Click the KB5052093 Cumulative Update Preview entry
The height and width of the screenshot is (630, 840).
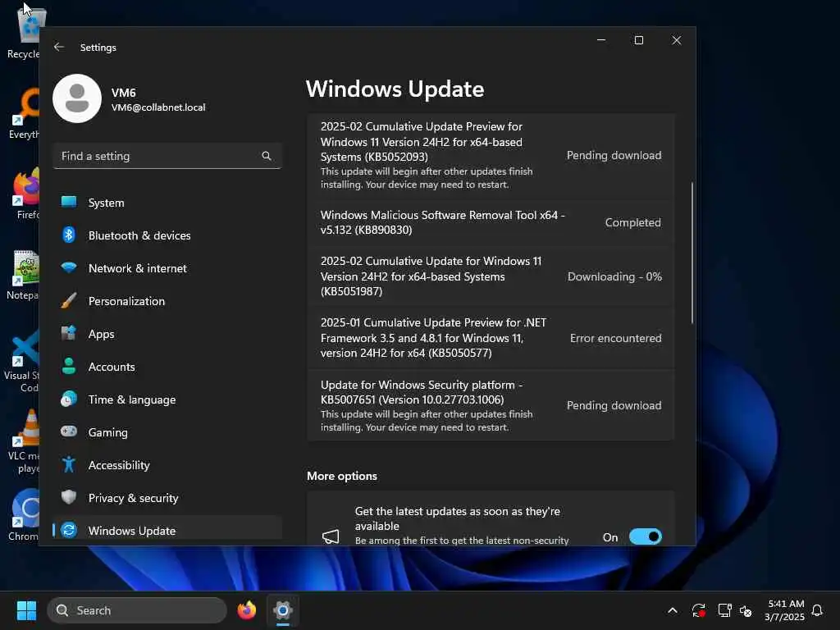(x=491, y=155)
